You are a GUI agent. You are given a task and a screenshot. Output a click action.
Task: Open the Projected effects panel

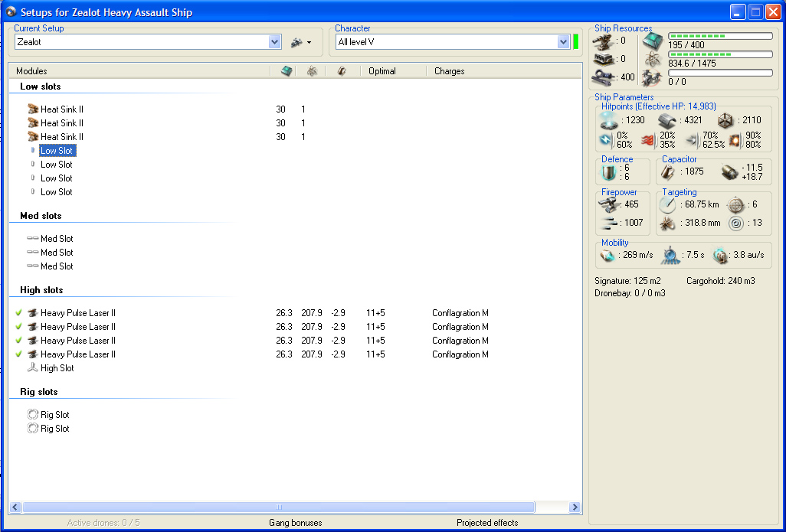click(x=487, y=523)
